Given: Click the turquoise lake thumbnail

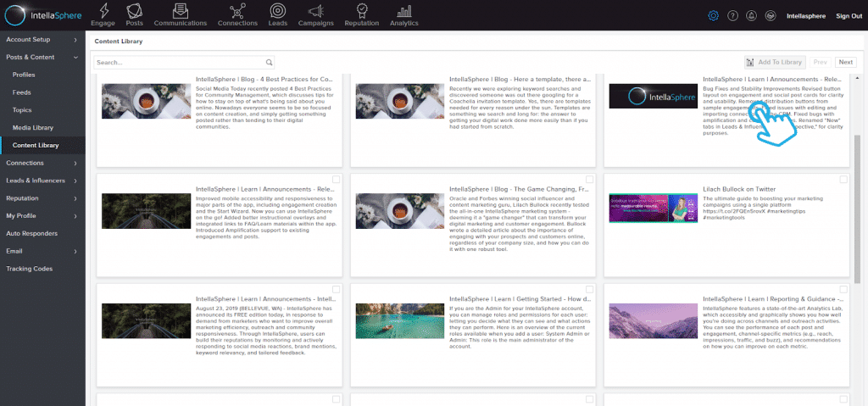Looking at the screenshot, I should point(400,320).
